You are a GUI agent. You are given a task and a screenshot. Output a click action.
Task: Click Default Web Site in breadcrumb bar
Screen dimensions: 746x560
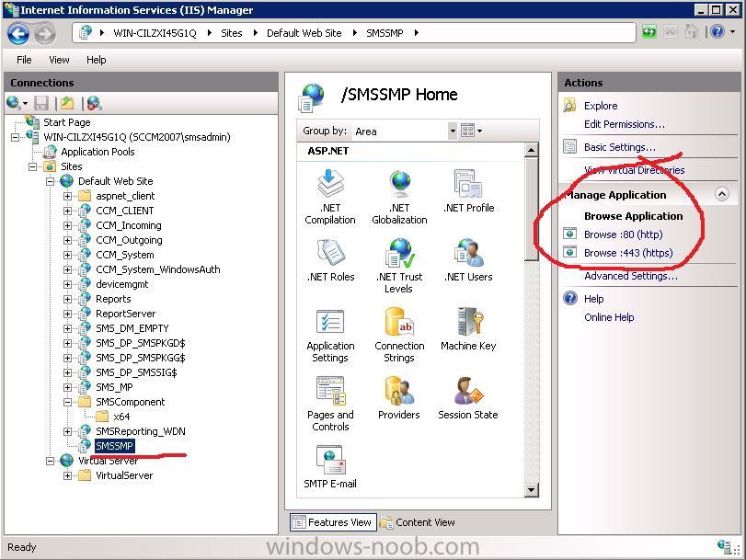click(304, 33)
